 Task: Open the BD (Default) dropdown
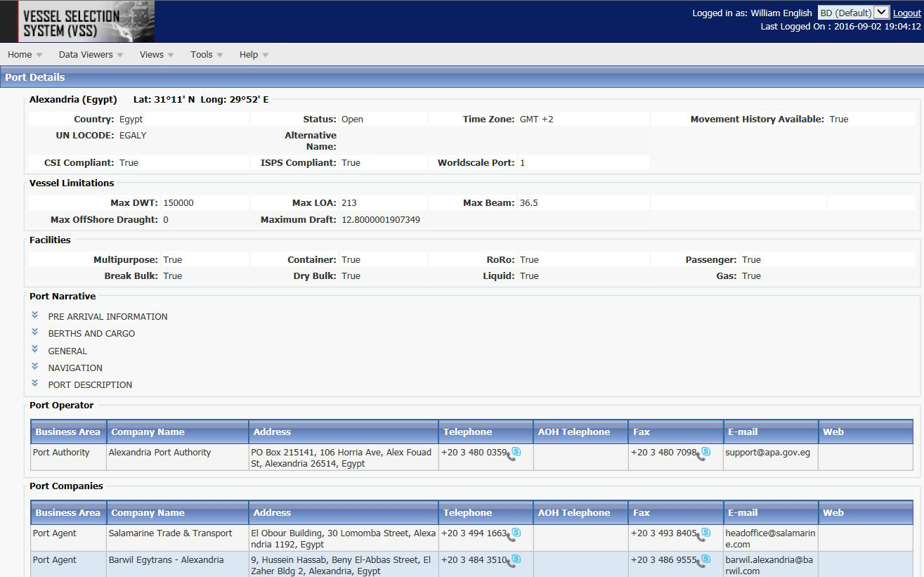(x=853, y=13)
